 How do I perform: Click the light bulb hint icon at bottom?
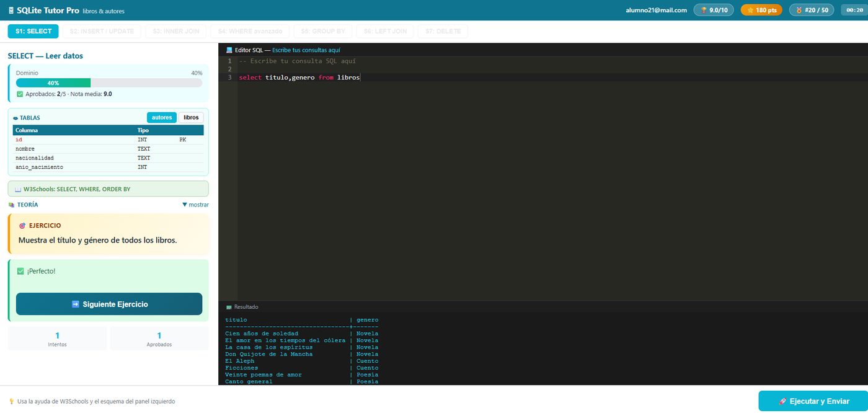(x=11, y=401)
